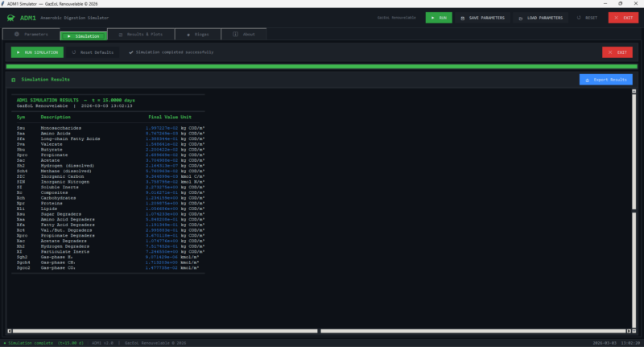Click the 'Propionate' row description

(54, 155)
